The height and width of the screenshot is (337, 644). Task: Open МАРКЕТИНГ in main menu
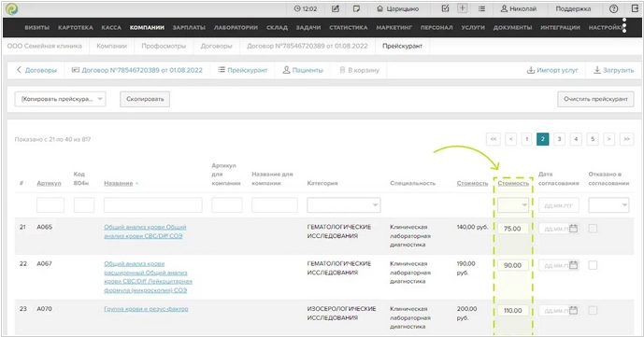coord(394,27)
